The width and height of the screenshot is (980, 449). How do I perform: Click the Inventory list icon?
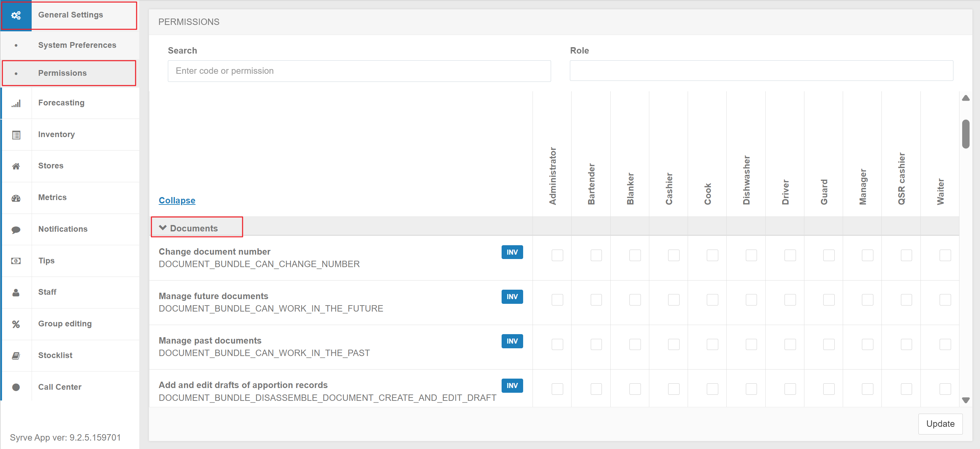point(16,135)
